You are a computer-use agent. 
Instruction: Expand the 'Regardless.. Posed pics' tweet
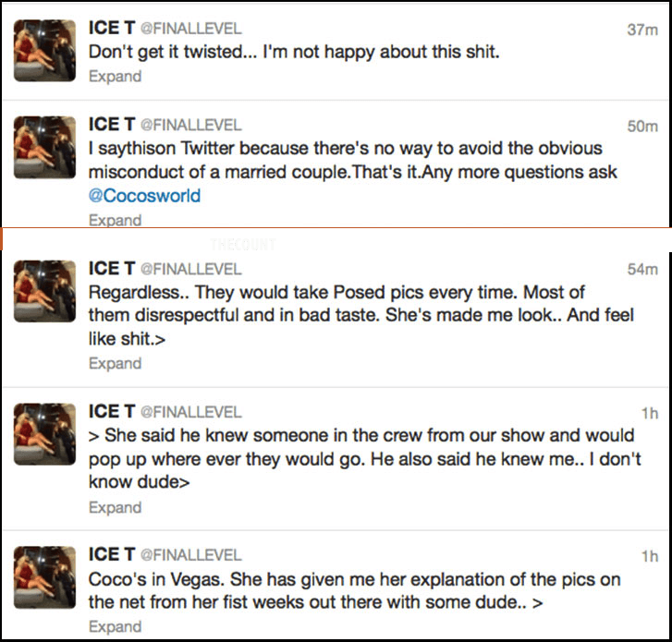(115, 363)
